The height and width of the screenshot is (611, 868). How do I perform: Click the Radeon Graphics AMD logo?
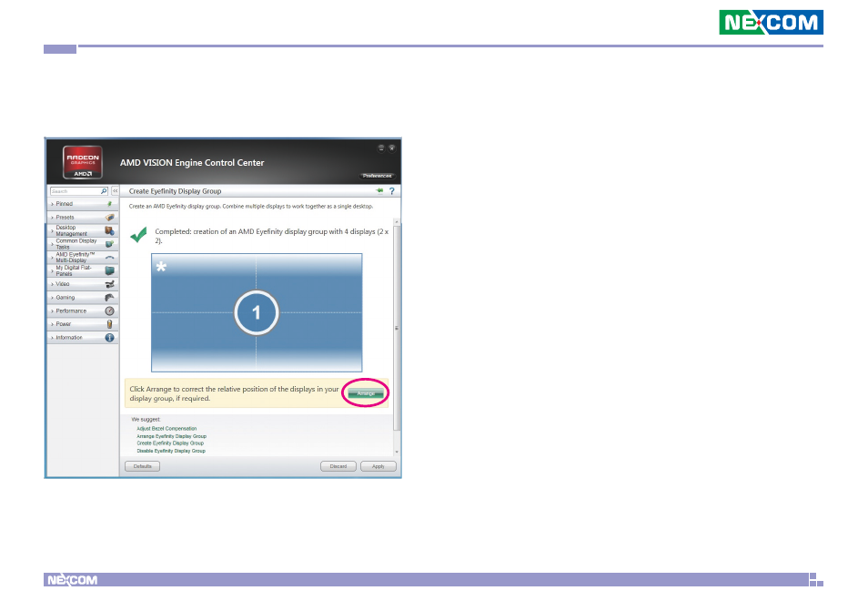pyautogui.click(x=83, y=162)
